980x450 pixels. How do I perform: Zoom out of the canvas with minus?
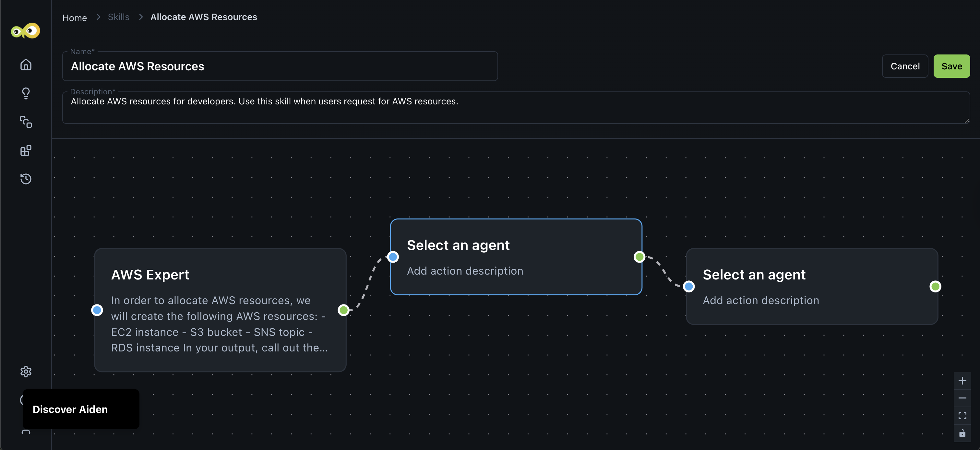point(962,398)
